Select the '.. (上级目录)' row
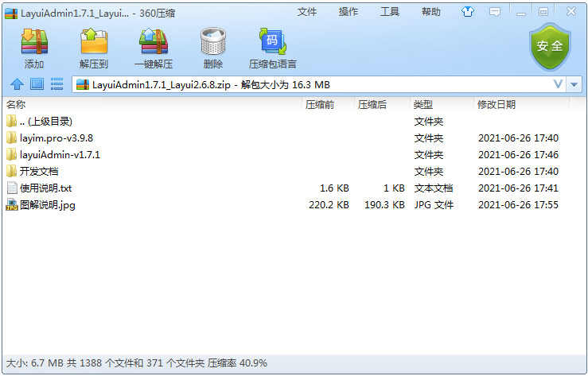Image resolution: width=588 pixels, height=376 pixels. pyautogui.click(x=294, y=122)
